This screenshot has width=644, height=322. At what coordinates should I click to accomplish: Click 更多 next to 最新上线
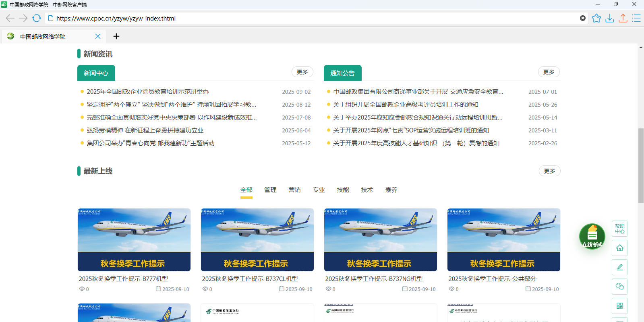pyautogui.click(x=549, y=171)
